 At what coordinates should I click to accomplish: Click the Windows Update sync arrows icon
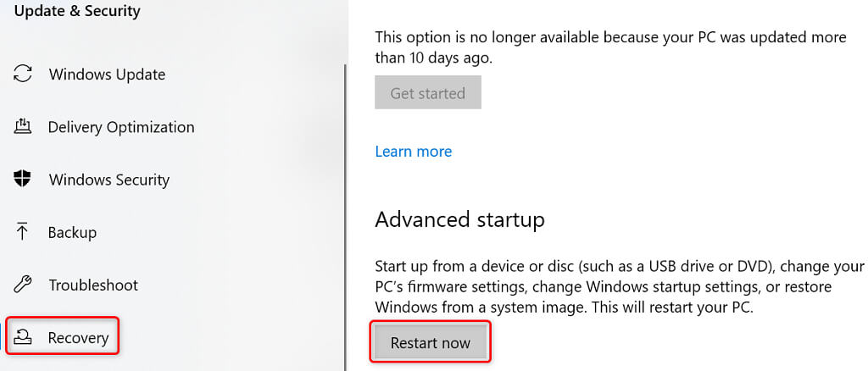click(23, 75)
